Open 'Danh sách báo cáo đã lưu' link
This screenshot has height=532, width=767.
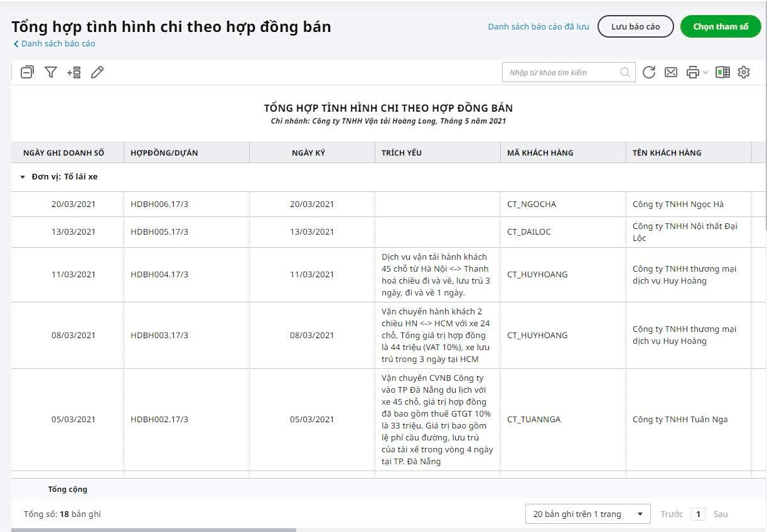coord(538,26)
